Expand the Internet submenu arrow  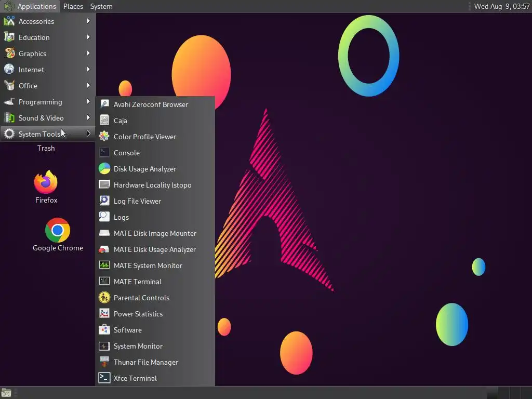point(88,69)
